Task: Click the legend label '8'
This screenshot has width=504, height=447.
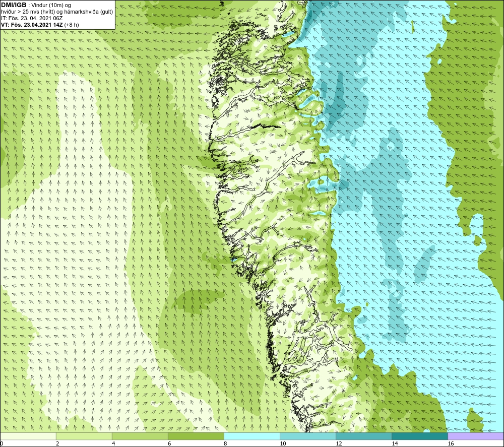Action: click(225, 444)
